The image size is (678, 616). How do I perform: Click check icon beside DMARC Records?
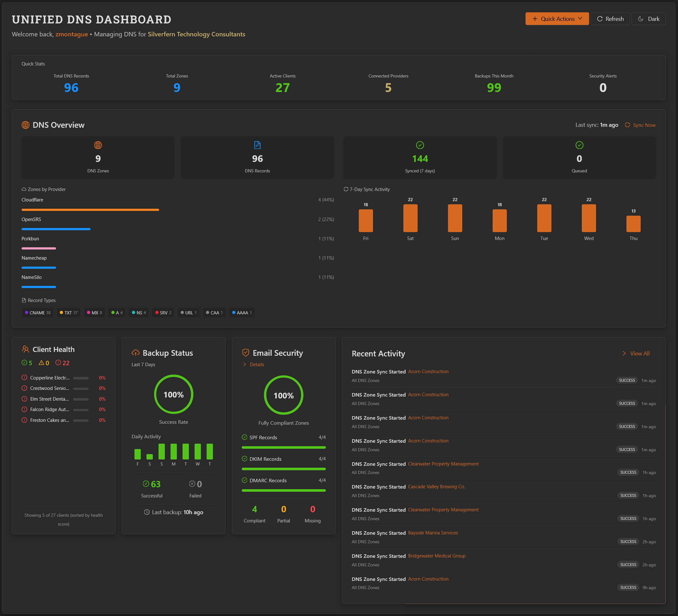point(245,480)
